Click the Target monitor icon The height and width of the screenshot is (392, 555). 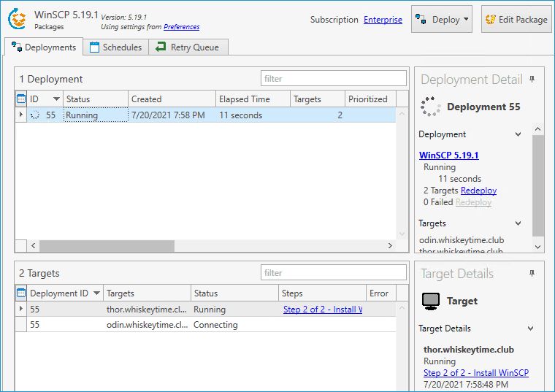coord(431,301)
